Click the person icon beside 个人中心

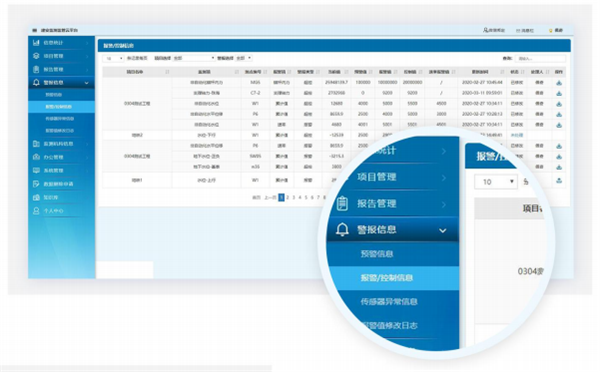[x=36, y=211]
